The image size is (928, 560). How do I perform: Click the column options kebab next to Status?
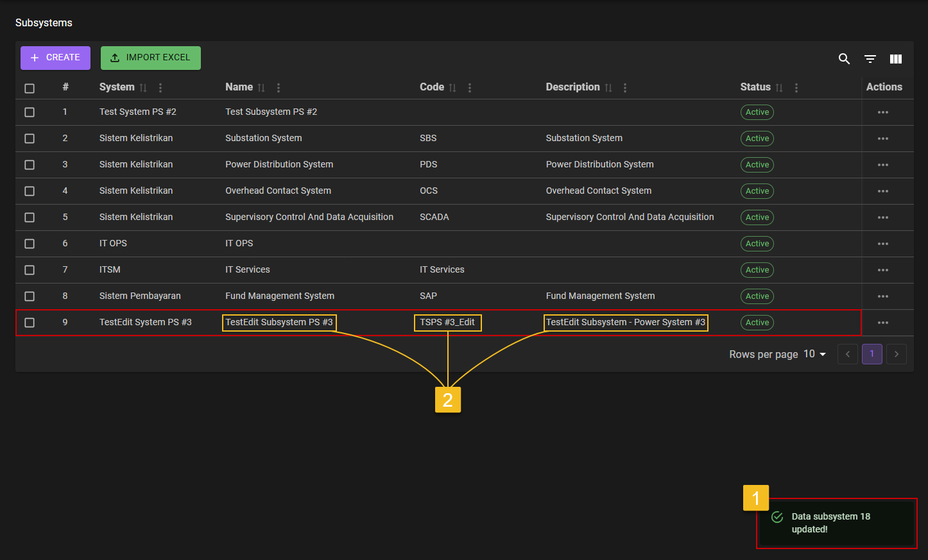pos(796,87)
